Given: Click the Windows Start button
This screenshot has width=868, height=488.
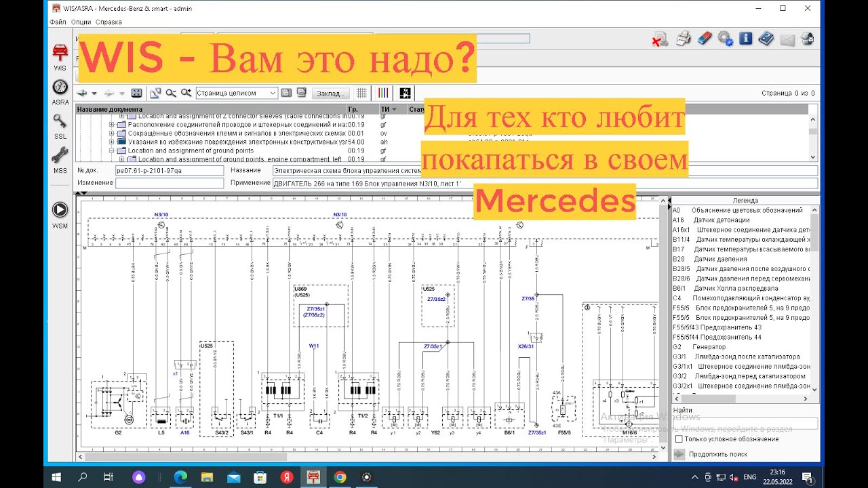Looking at the screenshot, I should (57, 477).
